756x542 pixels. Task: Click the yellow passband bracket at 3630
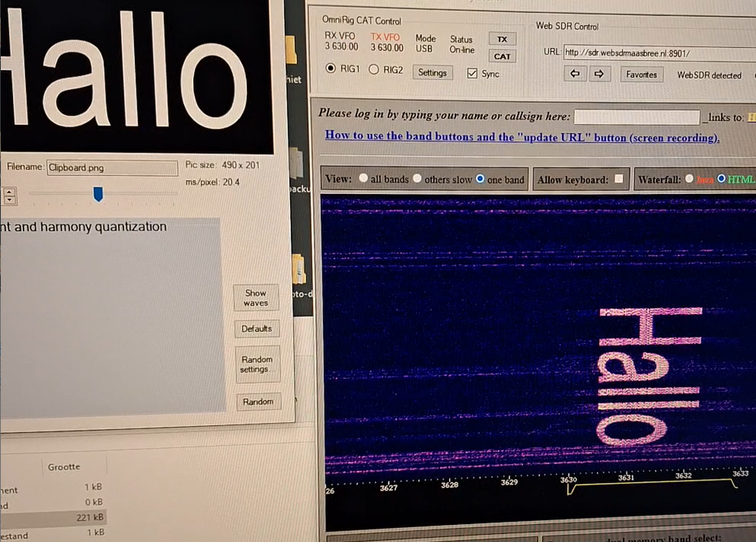coord(653,486)
